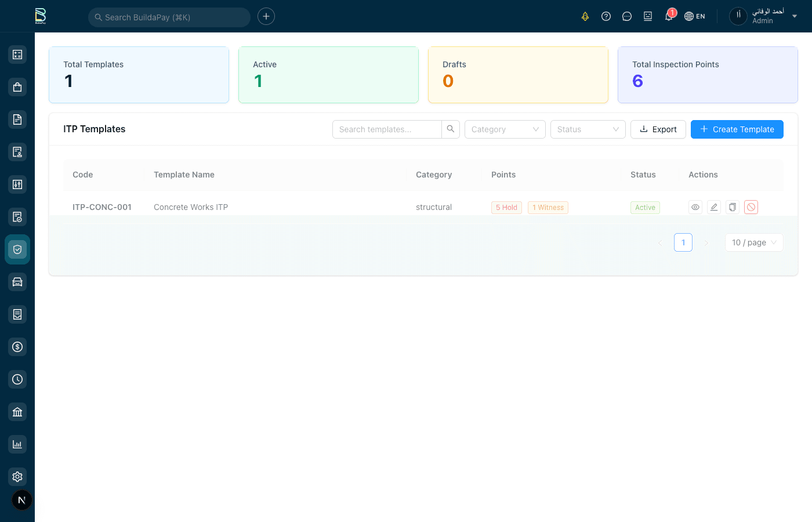Image resolution: width=812 pixels, height=522 pixels.
Task: Expand the 10 / page size selector
Action: [753, 242]
